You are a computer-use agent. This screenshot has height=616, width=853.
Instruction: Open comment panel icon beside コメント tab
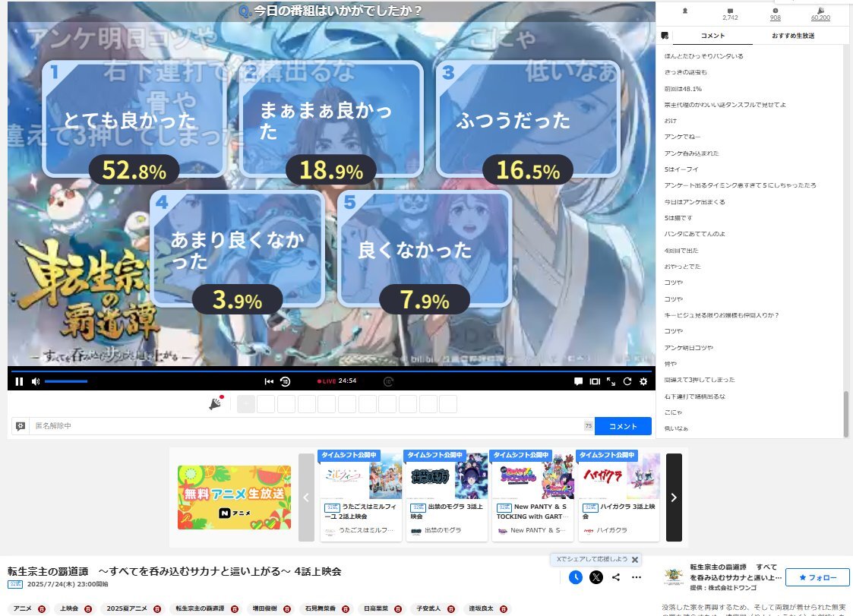[665, 36]
